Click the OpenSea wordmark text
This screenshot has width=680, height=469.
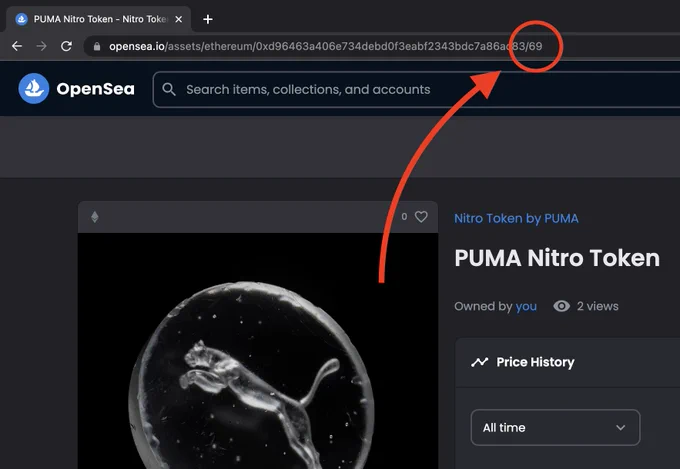pyautogui.click(x=95, y=89)
